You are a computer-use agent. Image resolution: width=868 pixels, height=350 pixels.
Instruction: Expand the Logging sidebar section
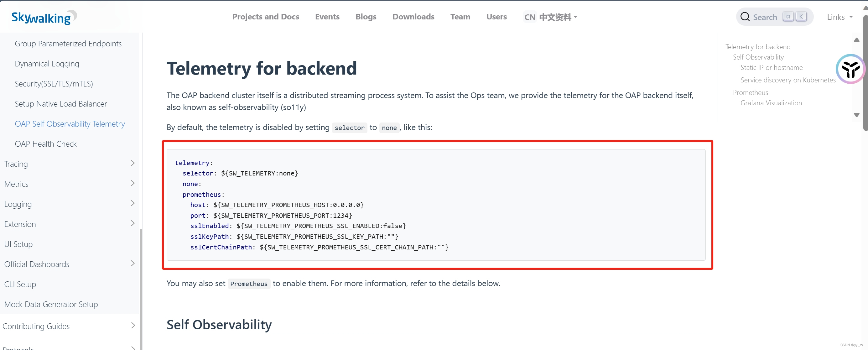pos(133,204)
